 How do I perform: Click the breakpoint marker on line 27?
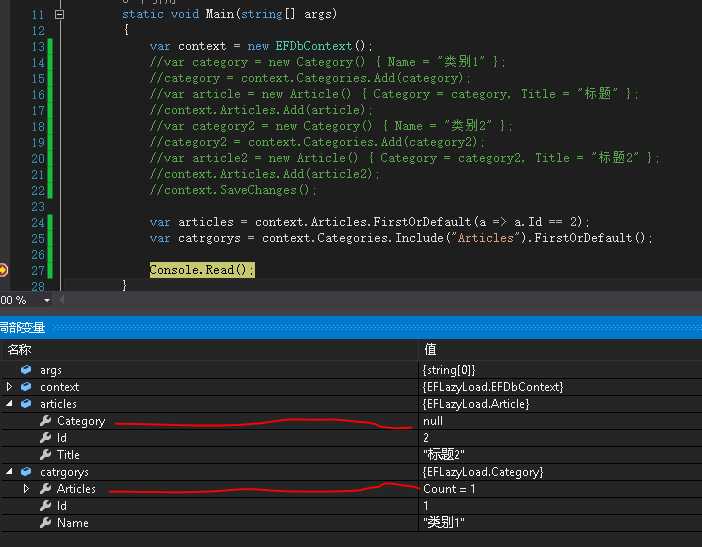(x=3, y=270)
